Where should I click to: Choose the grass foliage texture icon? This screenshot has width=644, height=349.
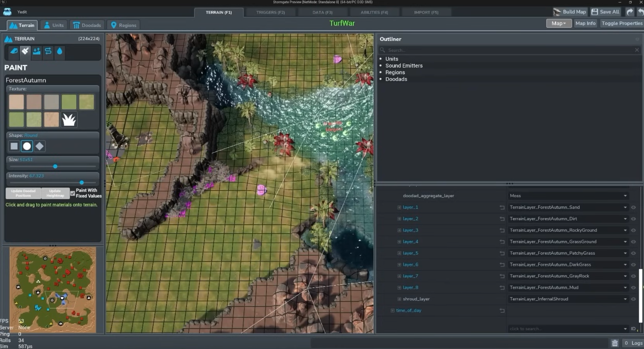[x=69, y=120]
